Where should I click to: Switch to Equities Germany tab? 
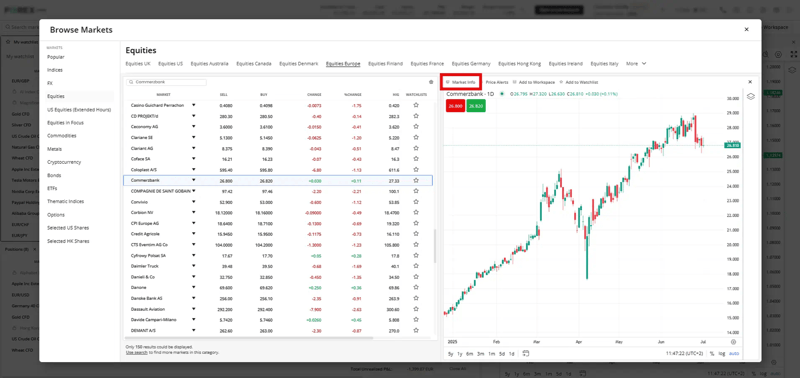coord(471,64)
